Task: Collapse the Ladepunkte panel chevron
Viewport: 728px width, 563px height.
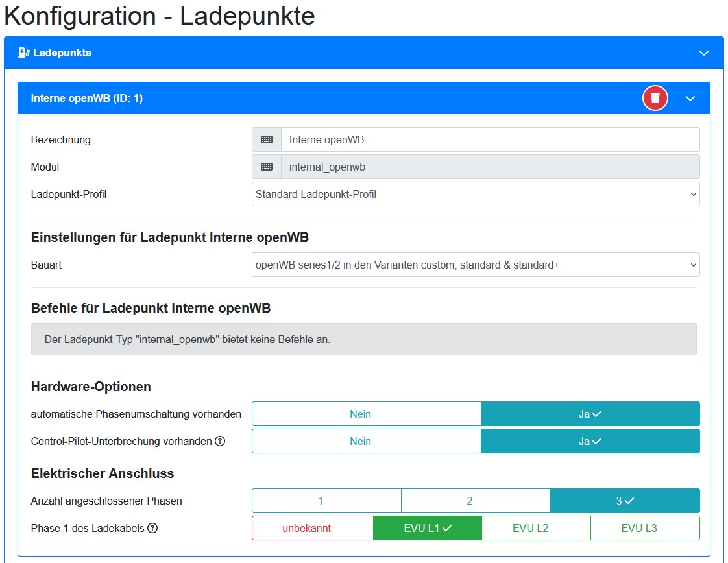Action: coord(704,53)
